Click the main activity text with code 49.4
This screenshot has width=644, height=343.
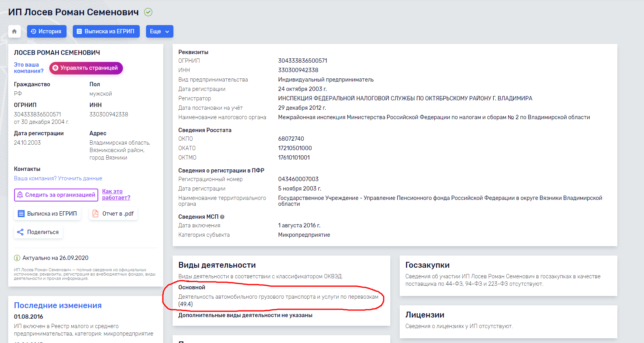pos(278,300)
